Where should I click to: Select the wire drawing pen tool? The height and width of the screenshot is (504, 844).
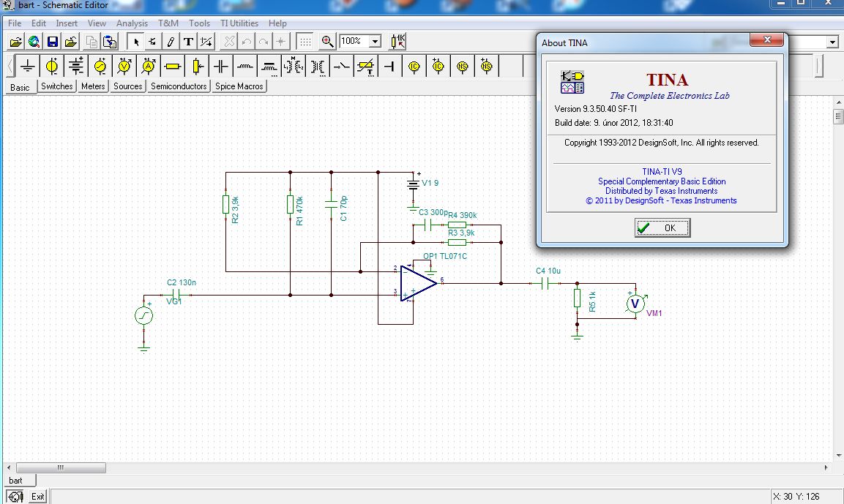pos(171,42)
